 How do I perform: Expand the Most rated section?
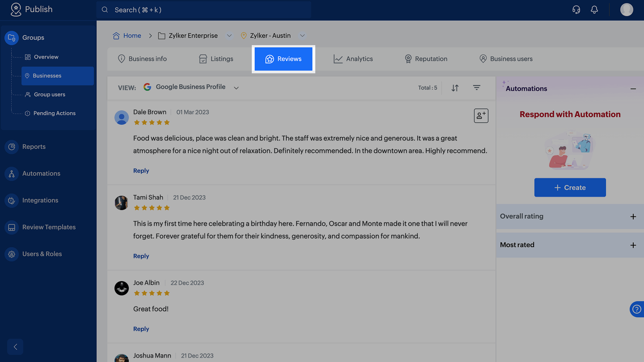pos(633,245)
